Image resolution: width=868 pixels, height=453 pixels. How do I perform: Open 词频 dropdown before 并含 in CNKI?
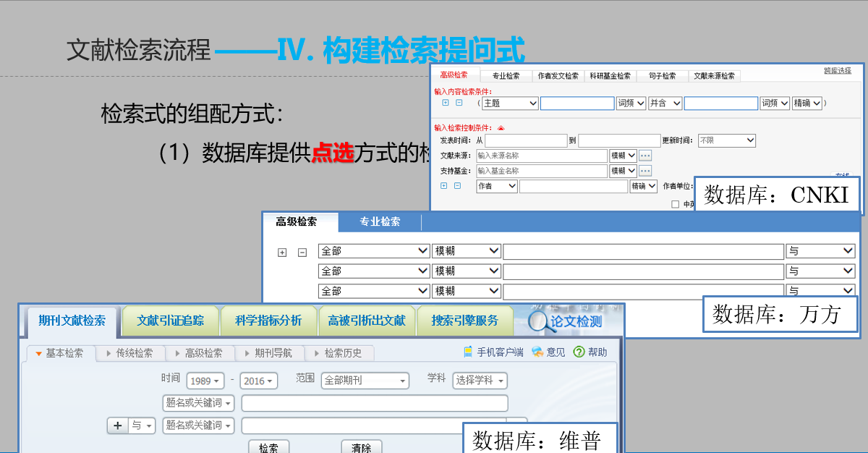[x=631, y=103]
